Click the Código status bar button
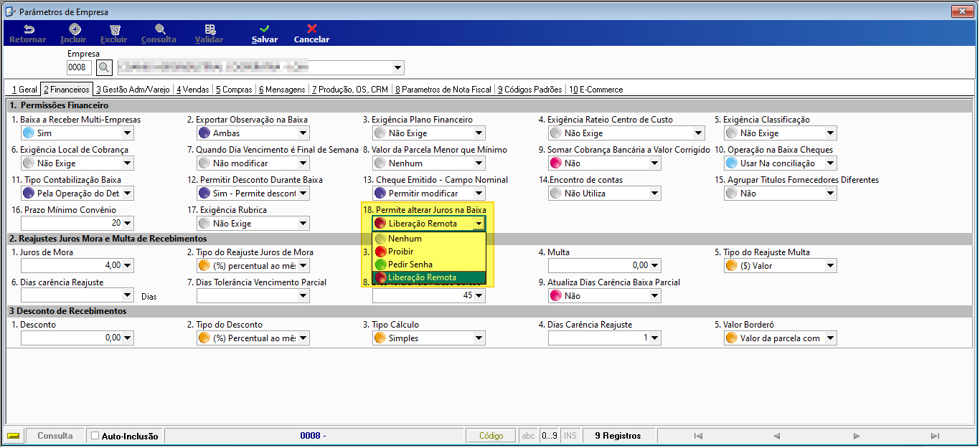Image resolution: width=980 pixels, height=448 pixels. [x=491, y=436]
